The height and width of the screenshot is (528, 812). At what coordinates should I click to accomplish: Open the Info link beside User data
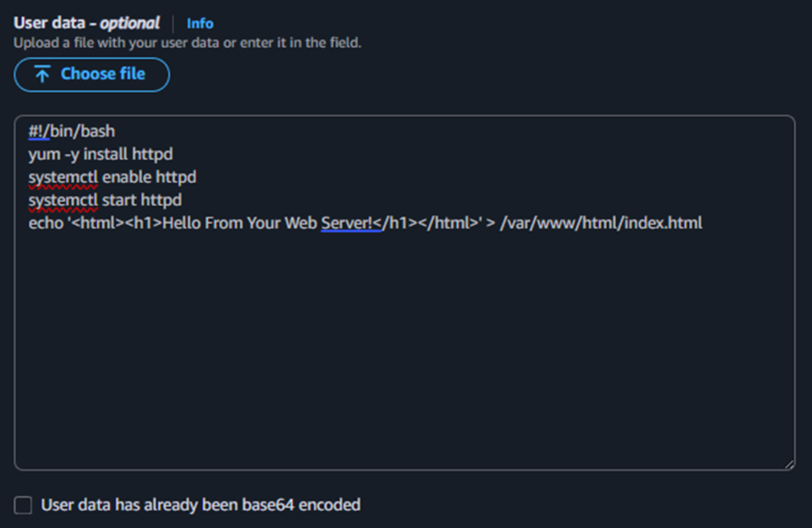(199, 23)
